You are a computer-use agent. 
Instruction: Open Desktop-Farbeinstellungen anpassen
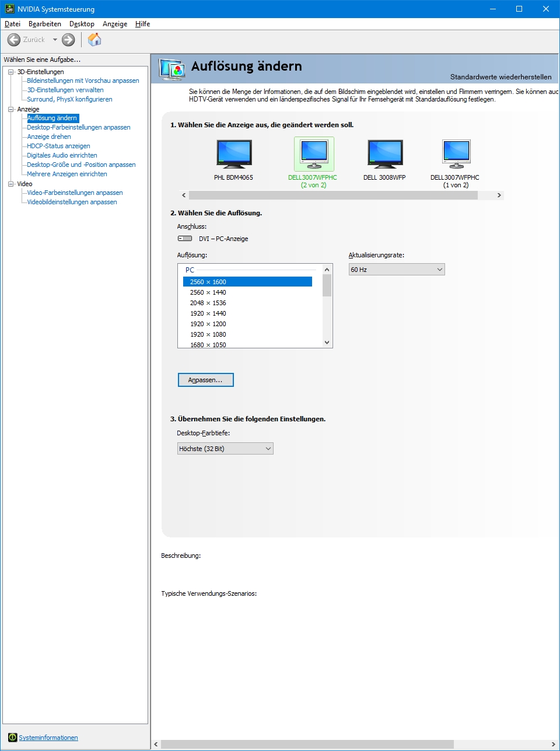point(79,127)
